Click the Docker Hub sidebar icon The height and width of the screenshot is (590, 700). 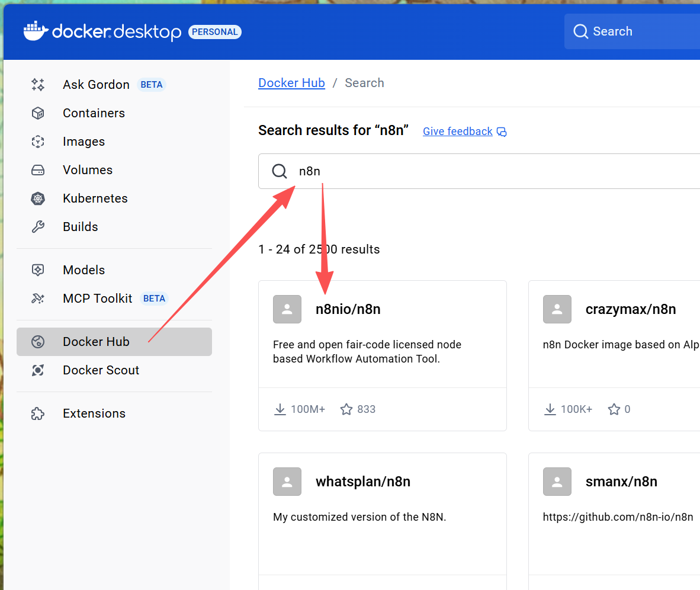38,342
